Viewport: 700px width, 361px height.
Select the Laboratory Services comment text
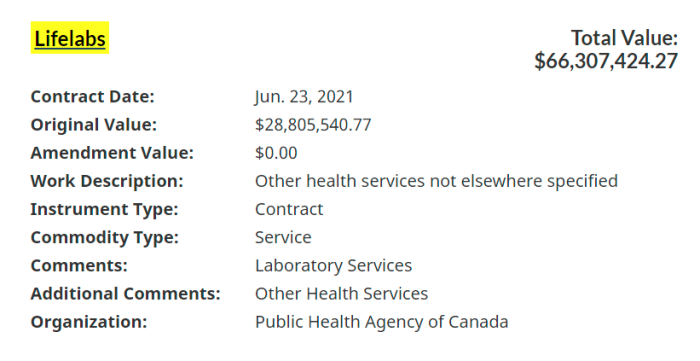tap(333, 266)
